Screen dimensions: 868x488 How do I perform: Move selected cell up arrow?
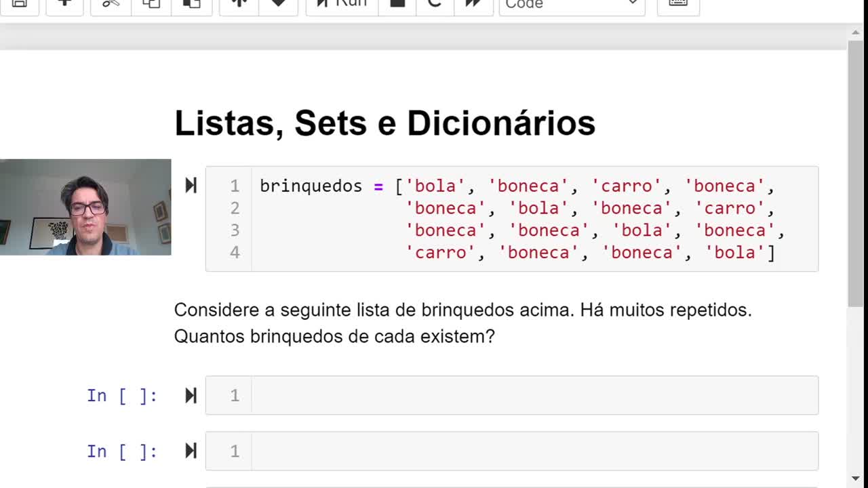239,4
